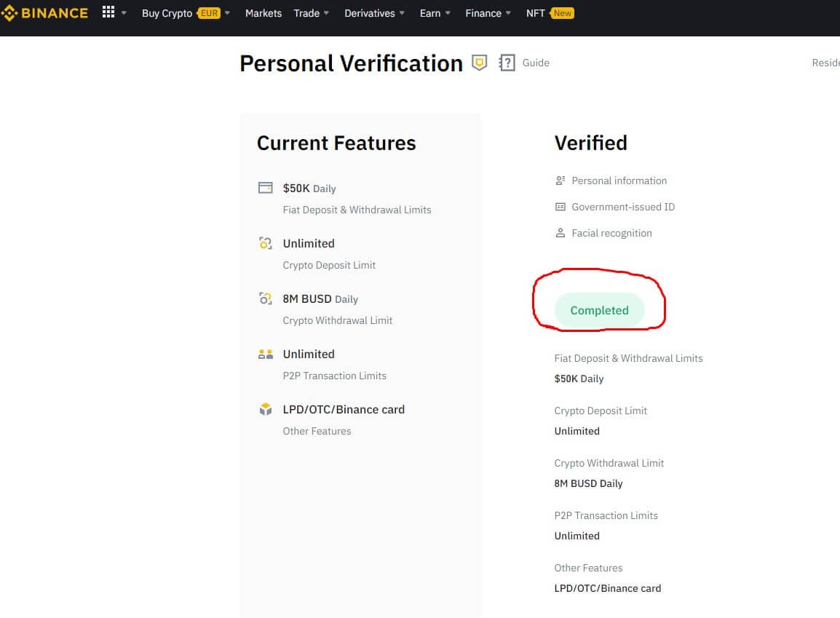Click 'Crypto Deposit Limit' in Verified column
The height and width of the screenshot is (618, 840).
[601, 411]
